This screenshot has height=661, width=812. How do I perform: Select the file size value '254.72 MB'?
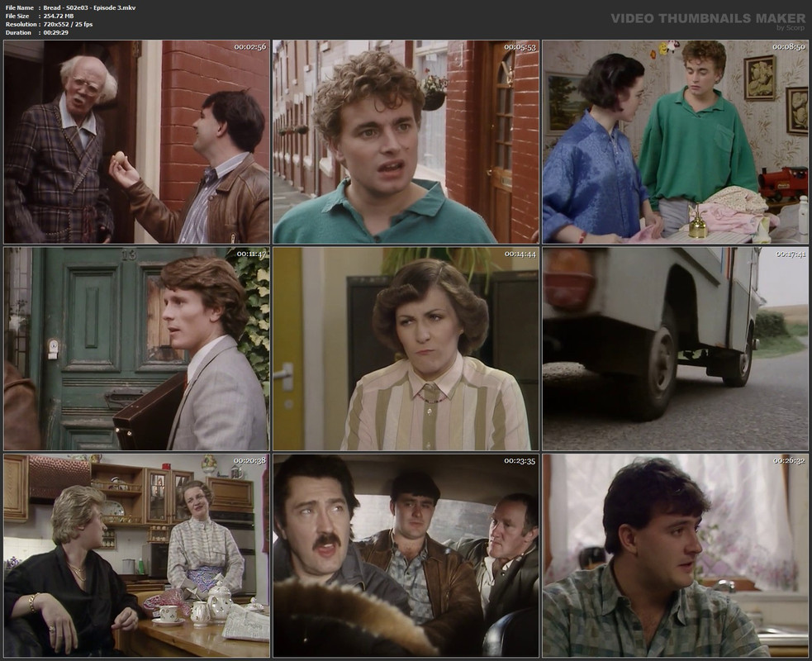pyautogui.click(x=59, y=16)
